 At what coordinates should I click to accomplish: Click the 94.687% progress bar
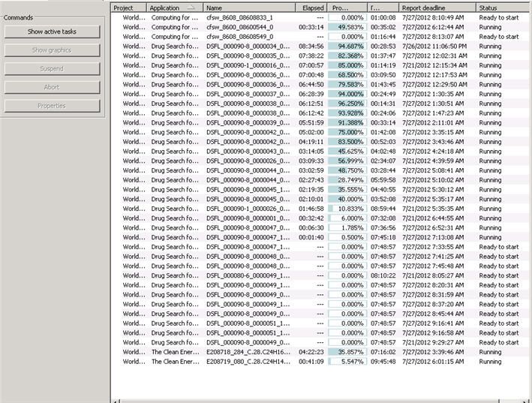[347, 46]
